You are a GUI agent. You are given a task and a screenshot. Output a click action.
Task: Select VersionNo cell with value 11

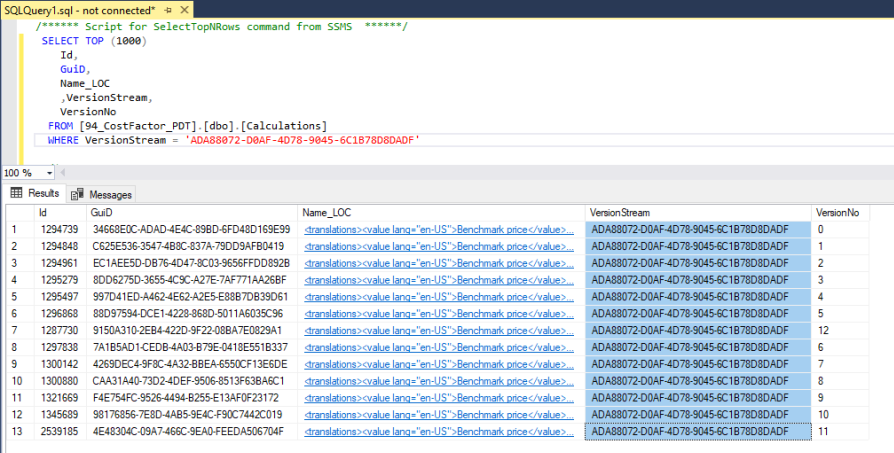(x=840, y=431)
